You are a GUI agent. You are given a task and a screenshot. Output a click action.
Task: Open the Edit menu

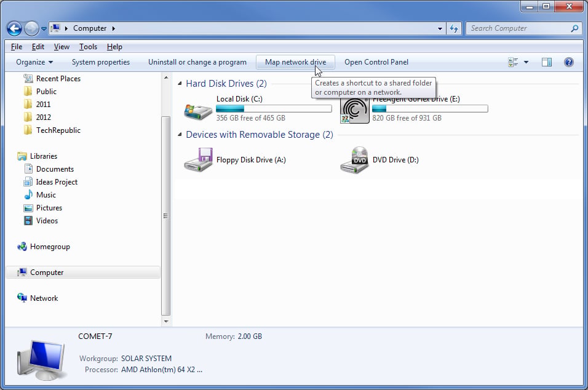(38, 47)
